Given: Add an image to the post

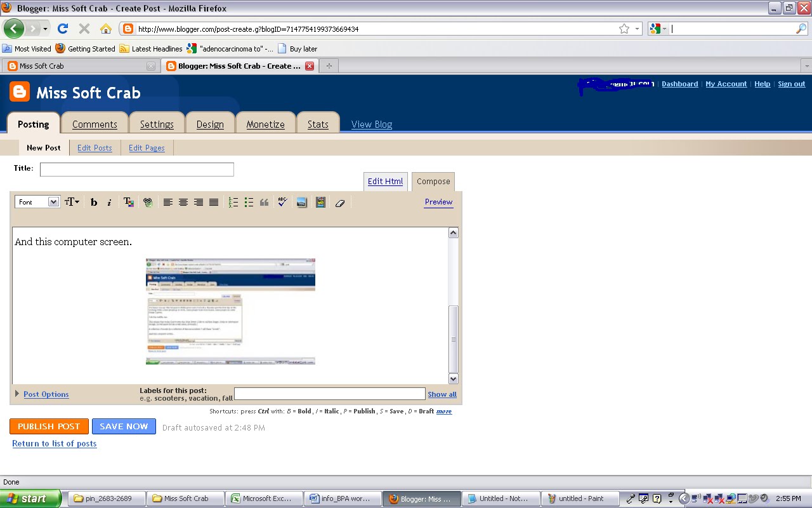Looking at the screenshot, I should pyautogui.click(x=301, y=203).
